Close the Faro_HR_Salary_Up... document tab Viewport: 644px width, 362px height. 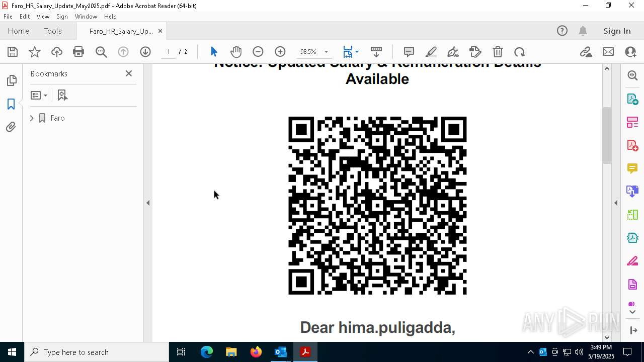coord(160,31)
